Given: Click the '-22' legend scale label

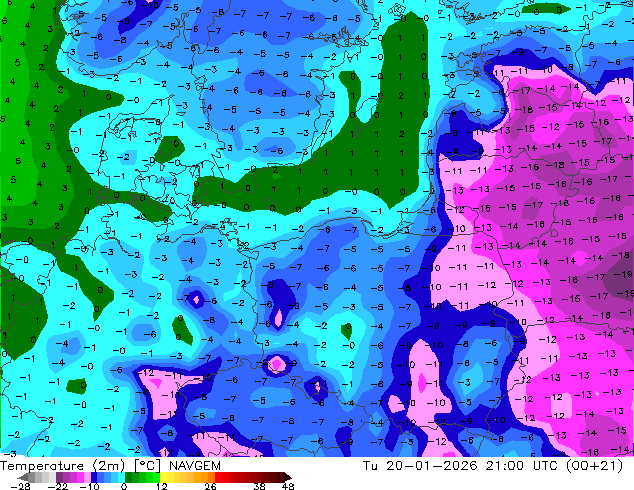Looking at the screenshot, I should coord(57,486).
